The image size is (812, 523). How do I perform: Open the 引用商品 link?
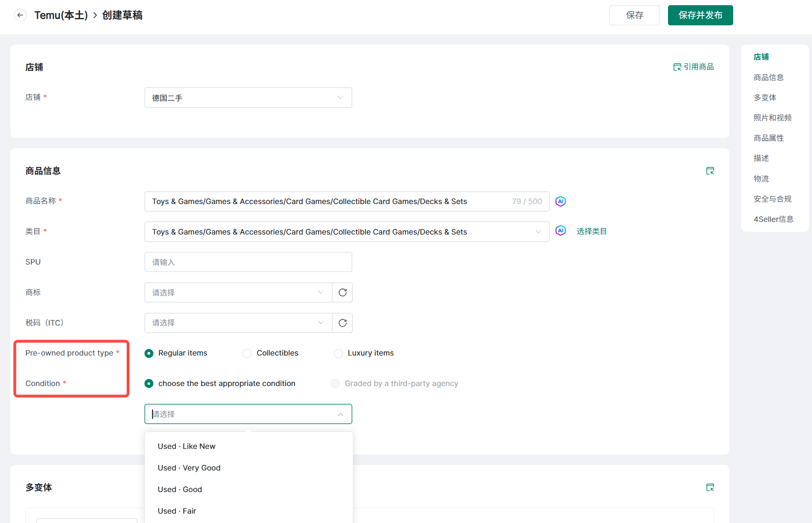[x=693, y=67]
